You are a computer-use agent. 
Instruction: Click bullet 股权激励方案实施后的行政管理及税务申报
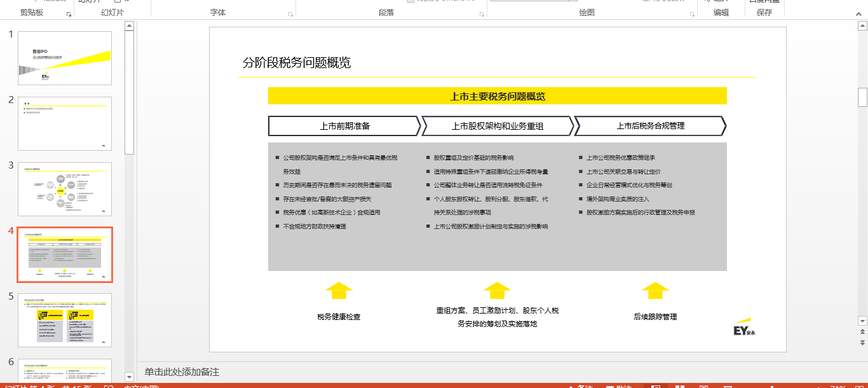click(641, 212)
